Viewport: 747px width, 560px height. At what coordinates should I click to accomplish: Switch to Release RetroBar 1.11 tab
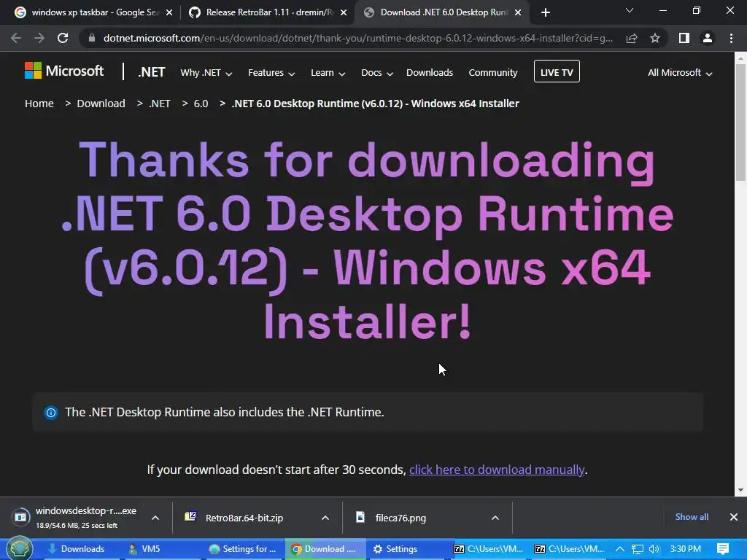(267, 12)
